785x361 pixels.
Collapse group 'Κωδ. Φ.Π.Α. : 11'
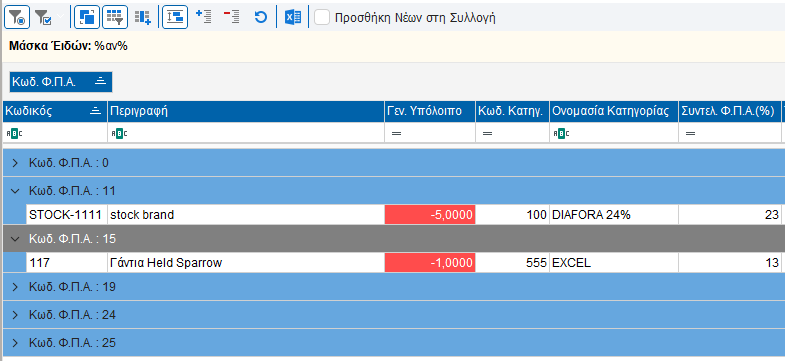click(15, 191)
